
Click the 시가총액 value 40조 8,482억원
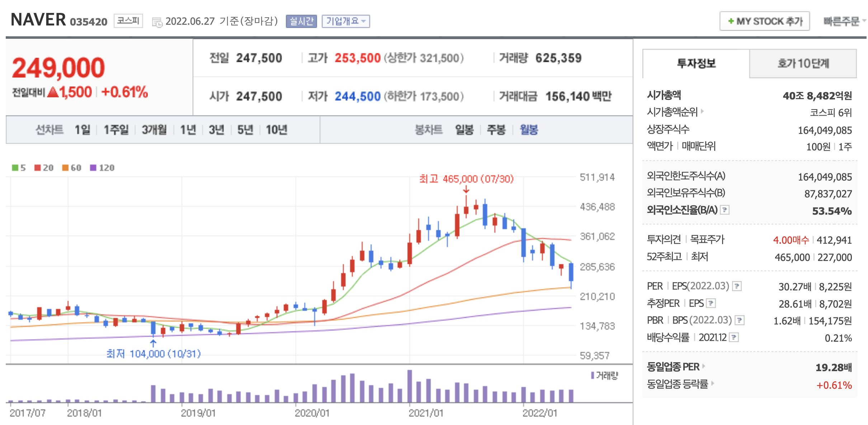point(817,96)
